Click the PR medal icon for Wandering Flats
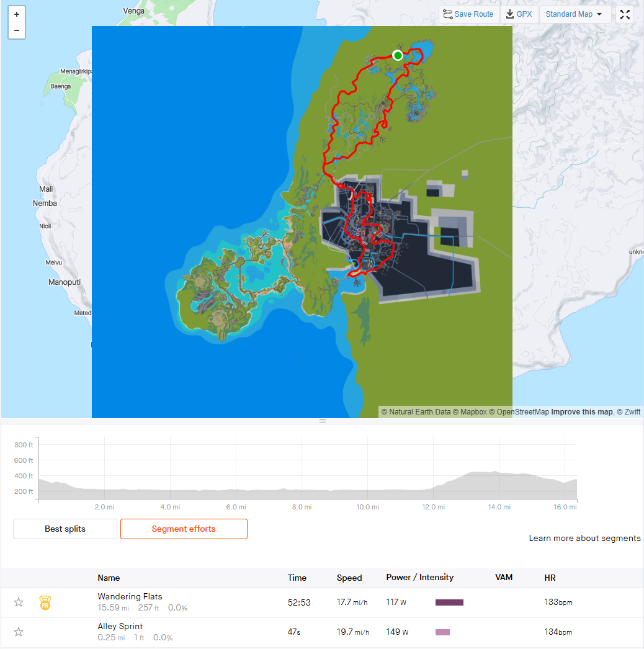This screenshot has width=644, height=649. coord(45,602)
